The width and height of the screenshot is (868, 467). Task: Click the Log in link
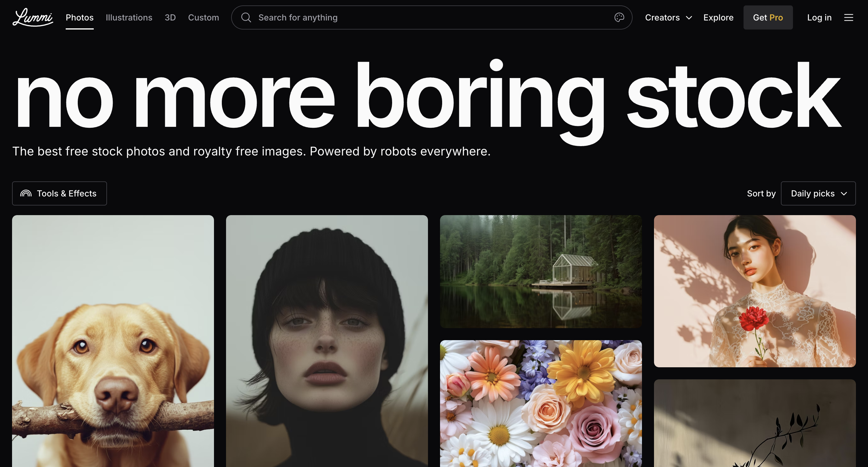[819, 17]
